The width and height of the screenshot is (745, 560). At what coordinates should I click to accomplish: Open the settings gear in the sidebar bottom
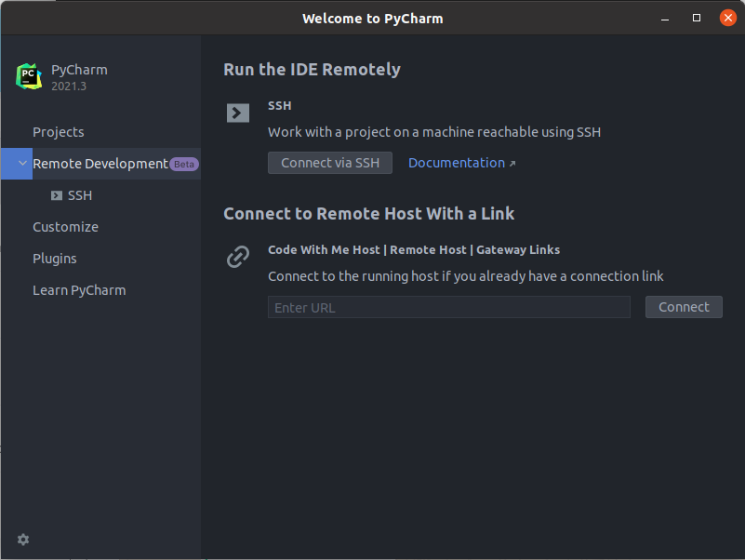(23, 540)
